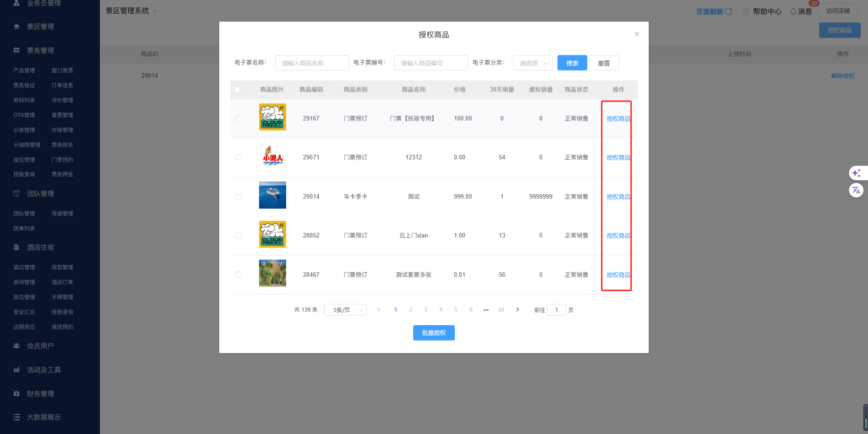Click 授权商品 link for product 29071

[x=618, y=158]
